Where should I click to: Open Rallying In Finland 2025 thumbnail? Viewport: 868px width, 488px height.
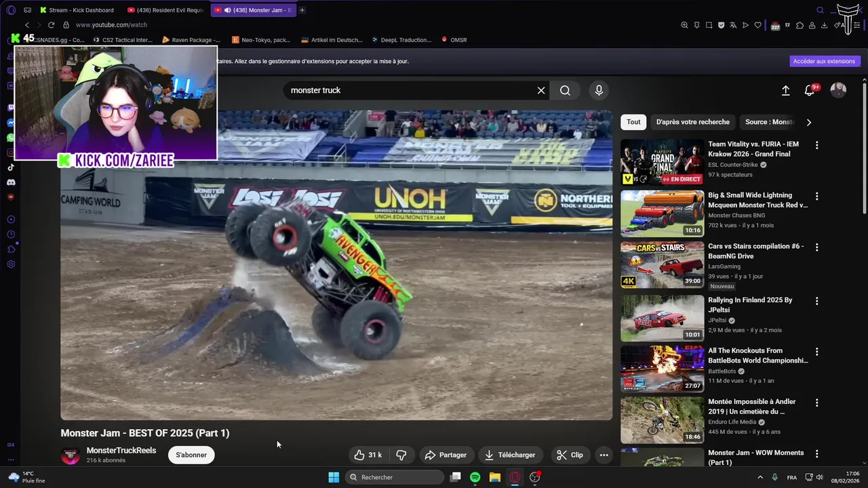[663, 319]
